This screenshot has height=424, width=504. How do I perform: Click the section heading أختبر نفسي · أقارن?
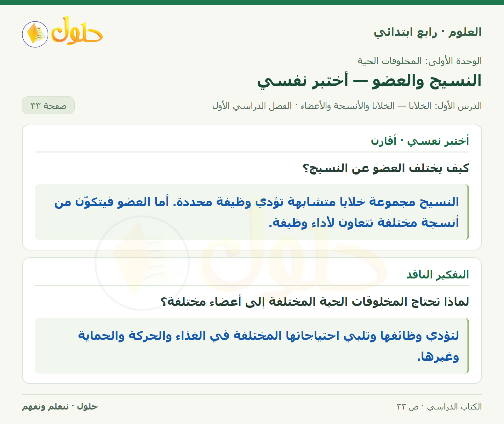coord(420,140)
